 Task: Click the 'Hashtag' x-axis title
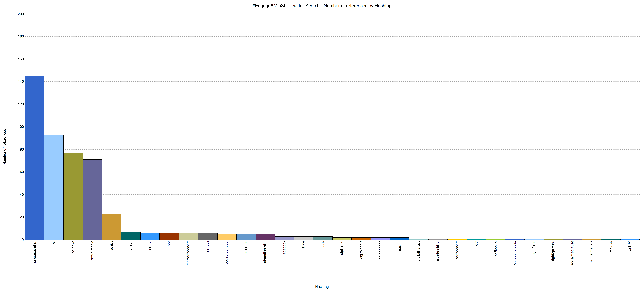coord(322,287)
